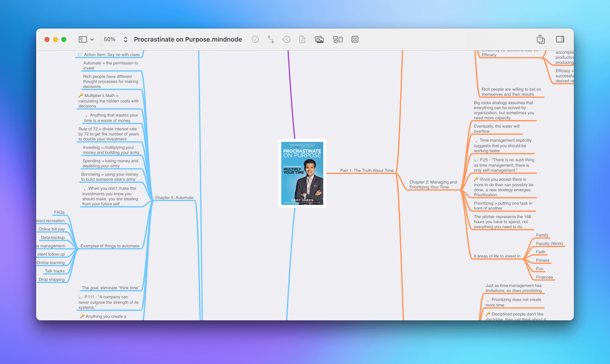Select Rich people have different thought processes node
This screenshot has width=610, height=364.
pos(111,82)
